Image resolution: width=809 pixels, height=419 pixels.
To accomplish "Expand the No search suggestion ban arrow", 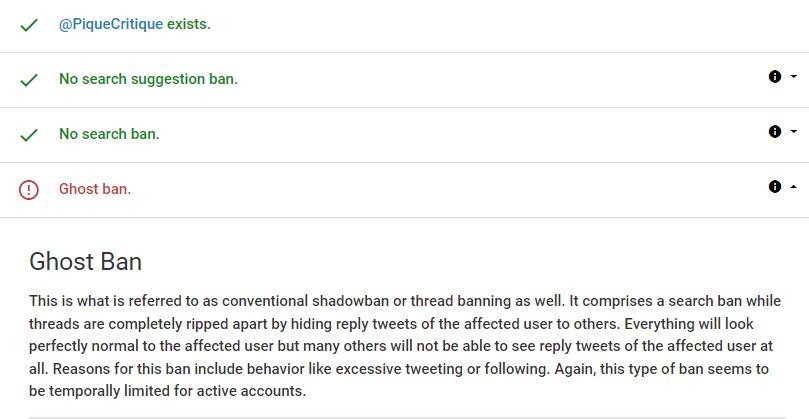I will 794,76.
